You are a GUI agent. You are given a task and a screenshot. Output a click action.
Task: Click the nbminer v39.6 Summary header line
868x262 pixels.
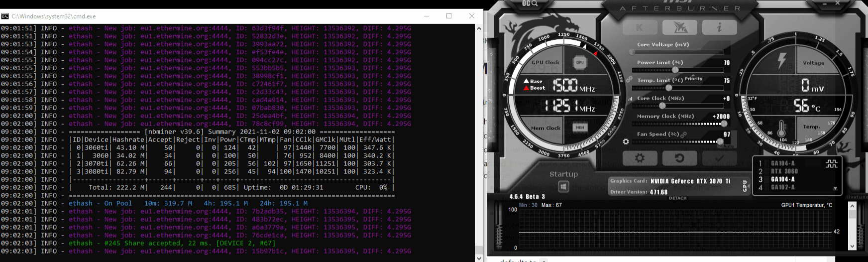(232, 131)
